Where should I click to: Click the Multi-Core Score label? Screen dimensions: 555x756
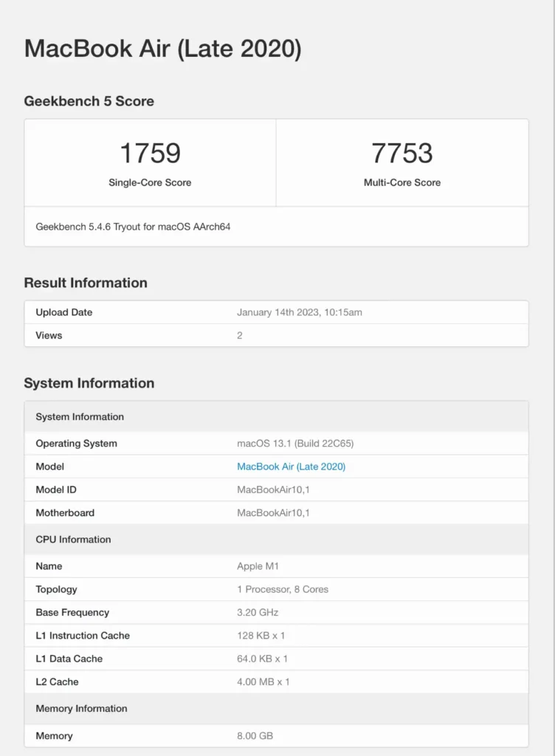pos(401,183)
